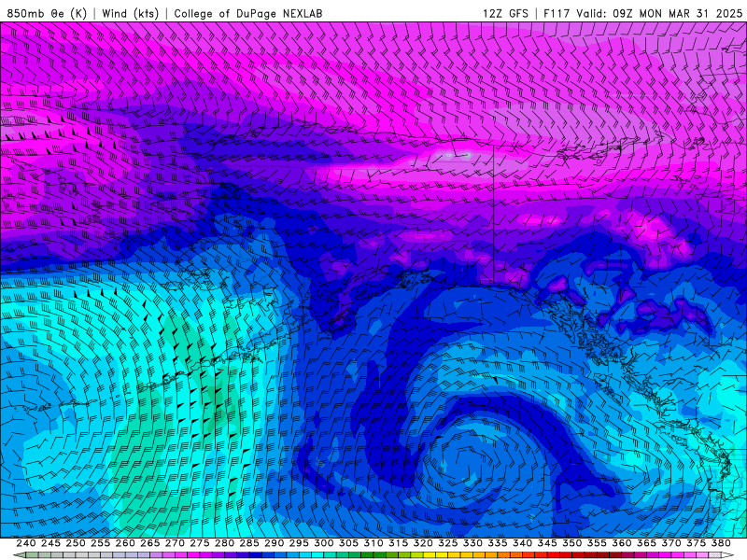This screenshot has width=747, height=560.
Task: Click the 295 color scale label
Action: tap(299, 543)
